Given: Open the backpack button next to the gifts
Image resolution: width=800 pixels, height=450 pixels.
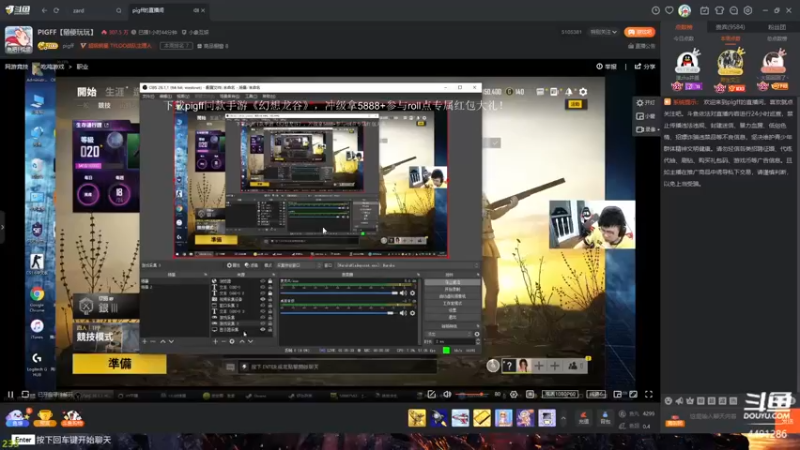Looking at the screenshot, I should (605, 418).
